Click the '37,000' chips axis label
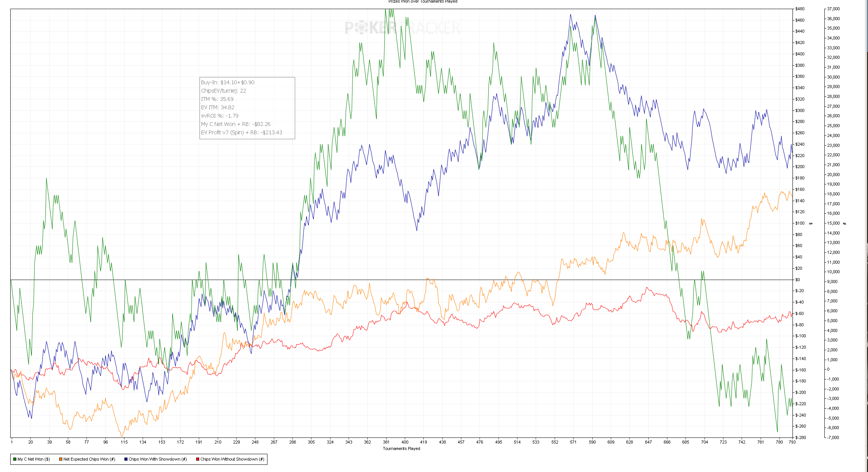This screenshot has width=868, height=472. (x=833, y=9)
